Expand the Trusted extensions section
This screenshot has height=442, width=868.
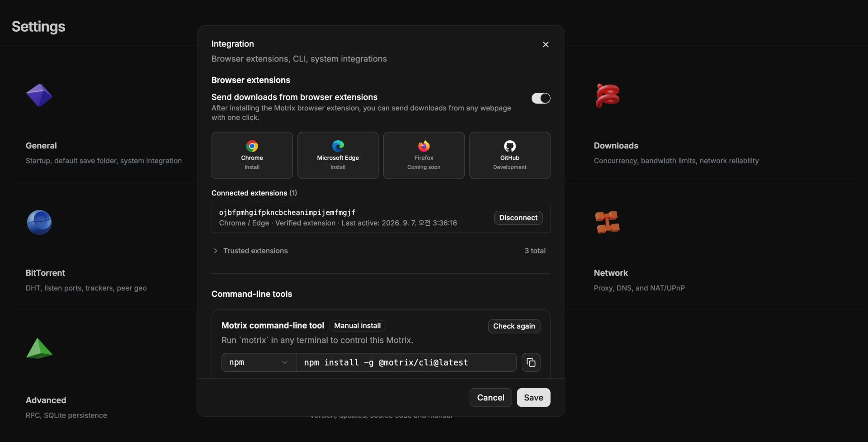pos(250,251)
